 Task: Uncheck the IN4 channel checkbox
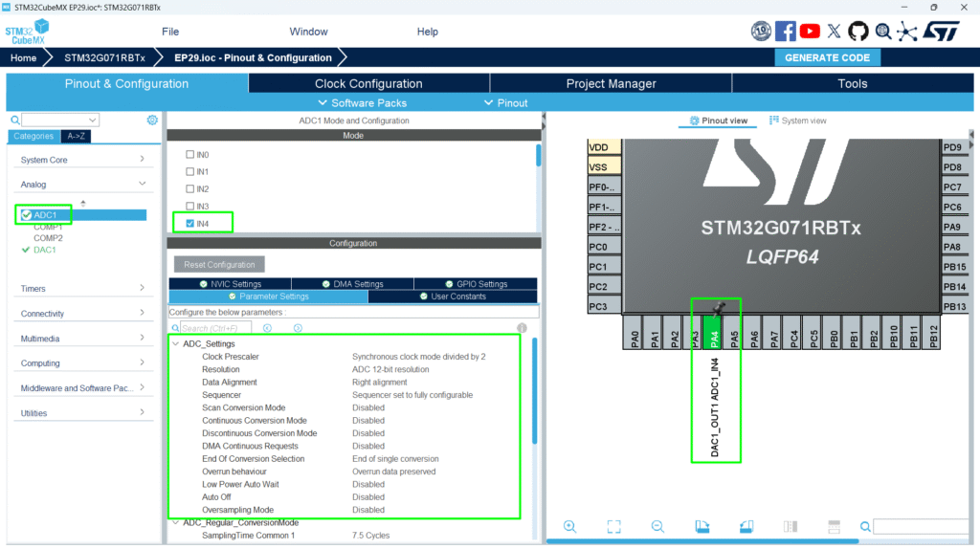coord(189,224)
